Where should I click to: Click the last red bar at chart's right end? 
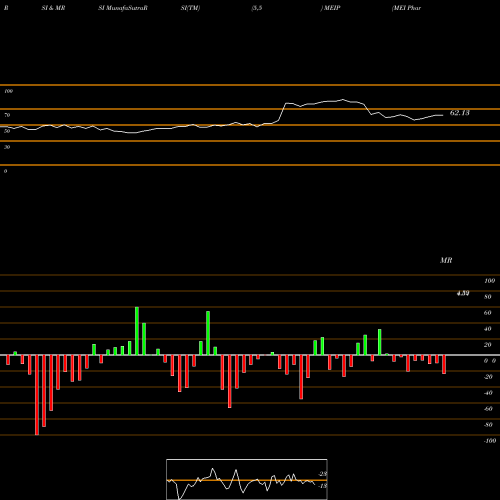(x=444, y=364)
